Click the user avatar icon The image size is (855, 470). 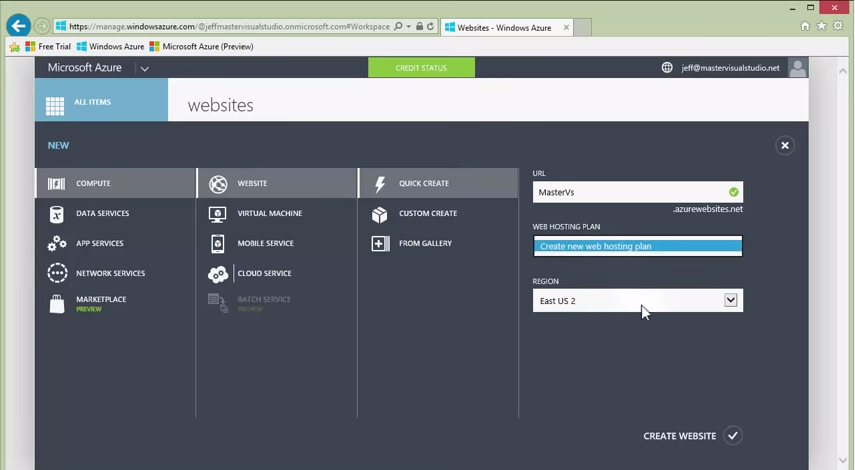pyautogui.click(x=798, y=68)
